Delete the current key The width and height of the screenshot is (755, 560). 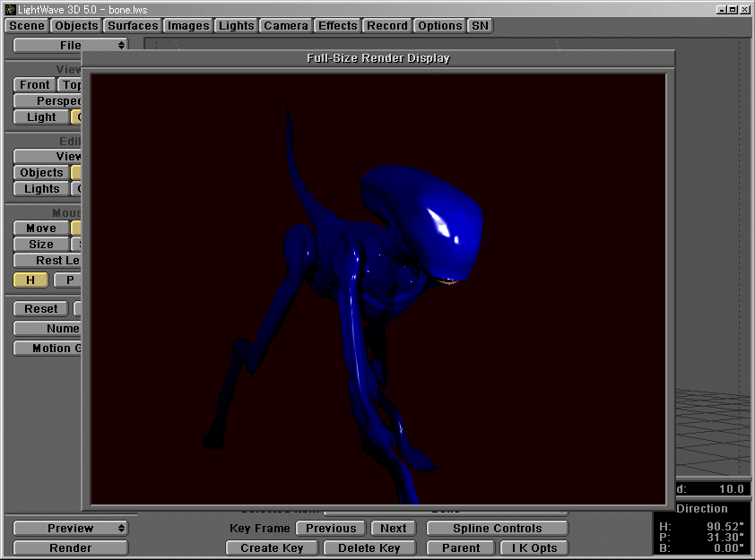369,547
